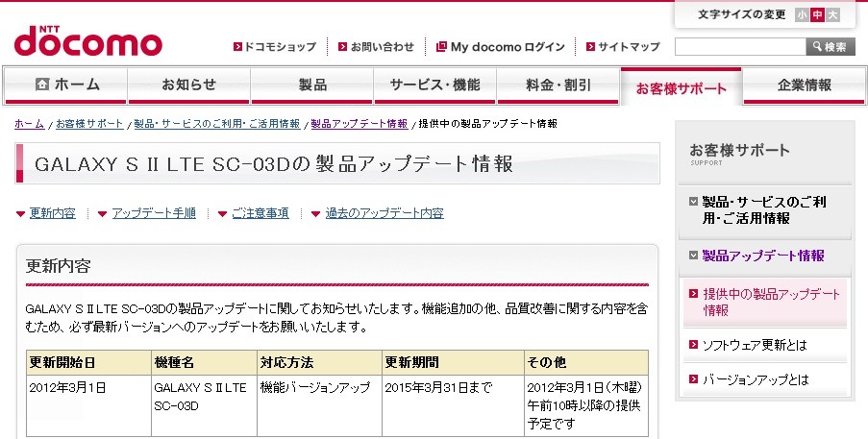The width and height of the screenshot is (868, 439).
Task: Open the ドコモショップ link
Action: 280,47
